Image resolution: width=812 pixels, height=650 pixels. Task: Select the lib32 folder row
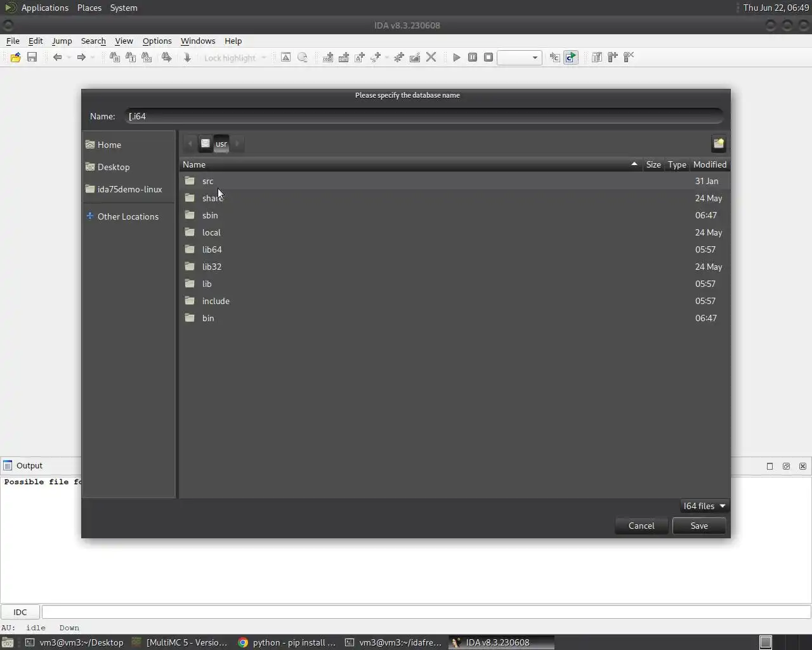[x=454, y=267]
